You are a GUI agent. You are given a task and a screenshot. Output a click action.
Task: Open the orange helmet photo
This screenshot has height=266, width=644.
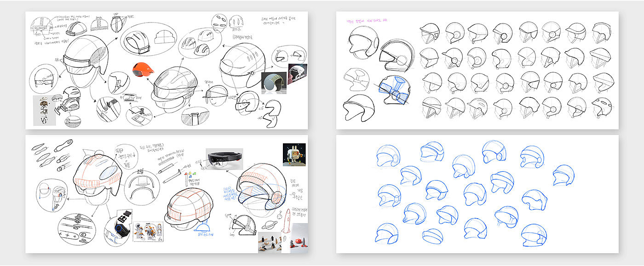pos(142,69)
